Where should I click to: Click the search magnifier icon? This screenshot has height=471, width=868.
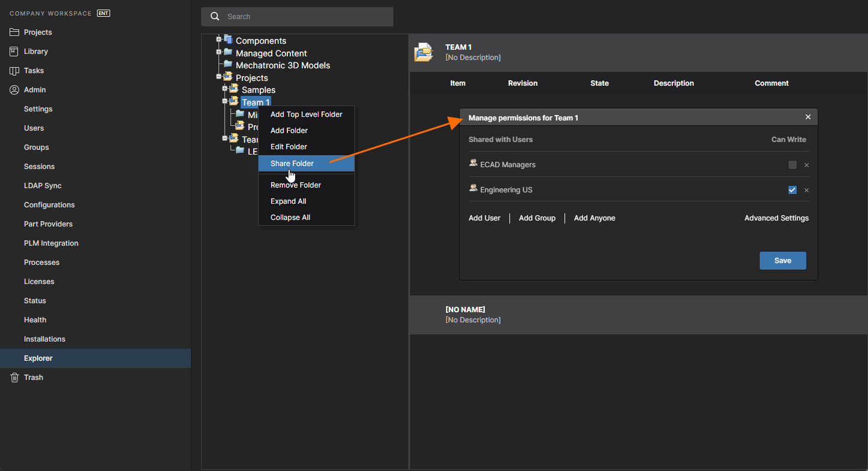(215, 17)
